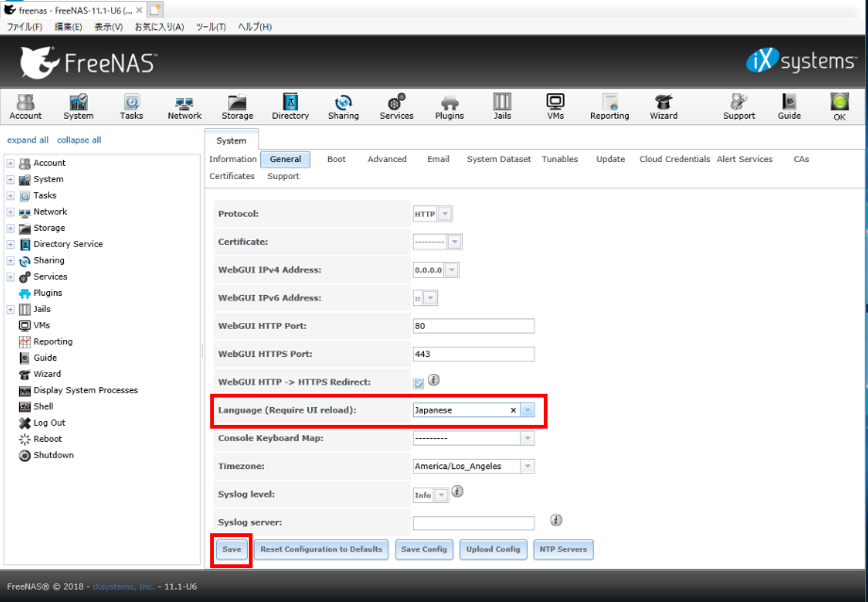The image size is (868, 602).
Task: Switch to the Information tab
Action: [x=233, y=159]
